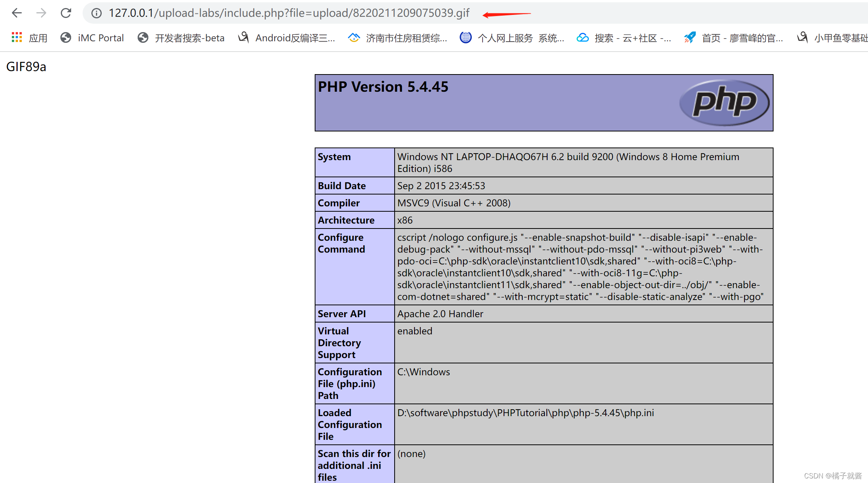Screen dimensions: 868x483
Task: Click the browser back arrow
Action: (x=17, y=13)
